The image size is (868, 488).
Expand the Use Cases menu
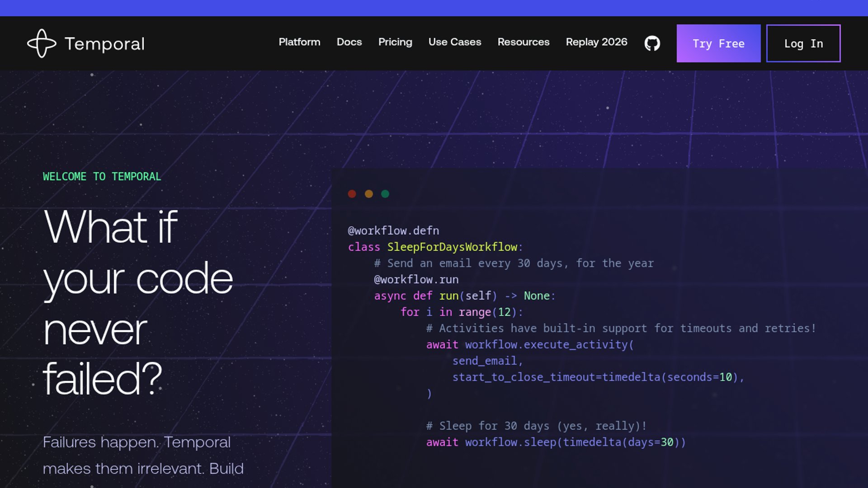(454, 42)
